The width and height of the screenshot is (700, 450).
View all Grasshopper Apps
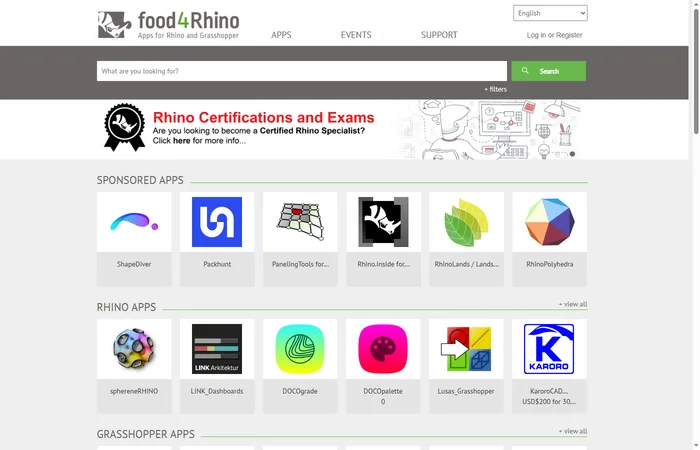click(x=573, y=431)
